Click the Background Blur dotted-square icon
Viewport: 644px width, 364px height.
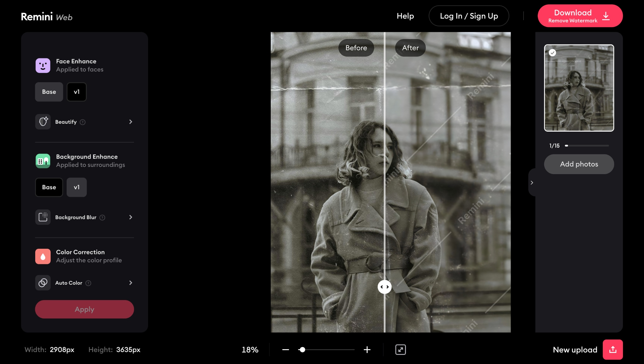[43, 217]
